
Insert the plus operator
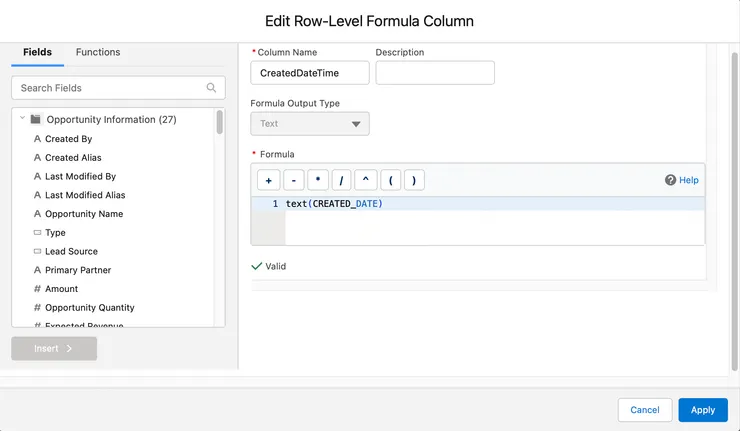[x=269, y=180]
